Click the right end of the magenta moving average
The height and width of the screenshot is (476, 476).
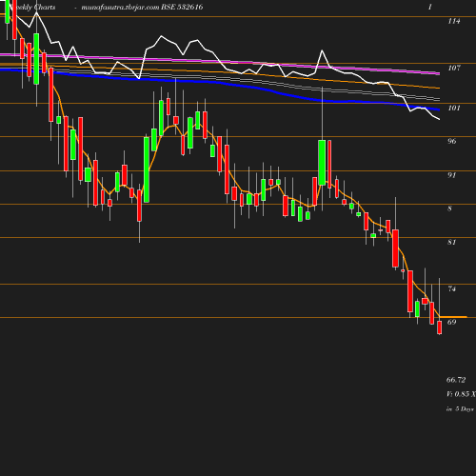[x=439, y=73]
